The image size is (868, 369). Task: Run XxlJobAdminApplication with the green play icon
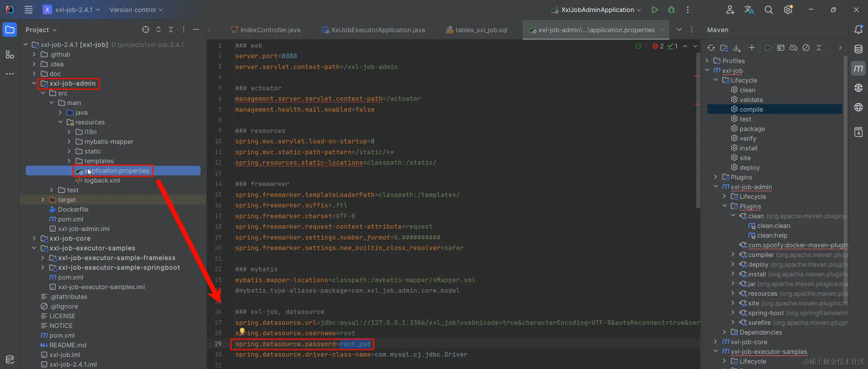pos(654,10)
